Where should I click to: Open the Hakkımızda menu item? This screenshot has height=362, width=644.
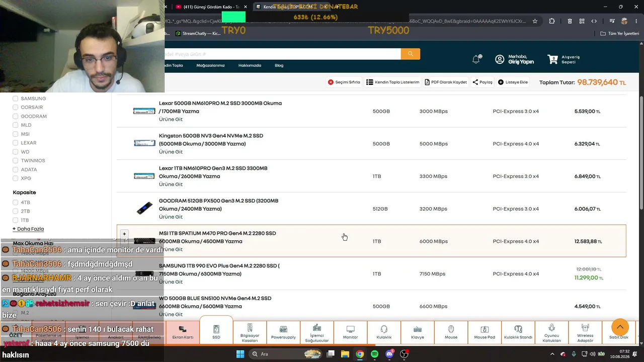tap(250, 65)
